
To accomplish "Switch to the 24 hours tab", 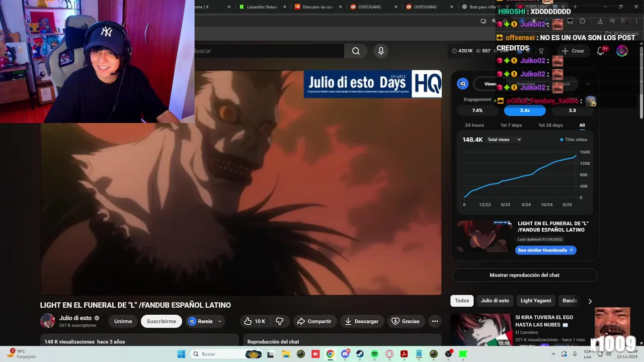I will pos(474,125).
